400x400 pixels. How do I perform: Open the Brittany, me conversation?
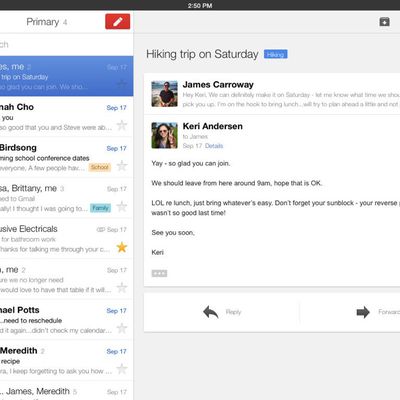click(x=67, y=198)
